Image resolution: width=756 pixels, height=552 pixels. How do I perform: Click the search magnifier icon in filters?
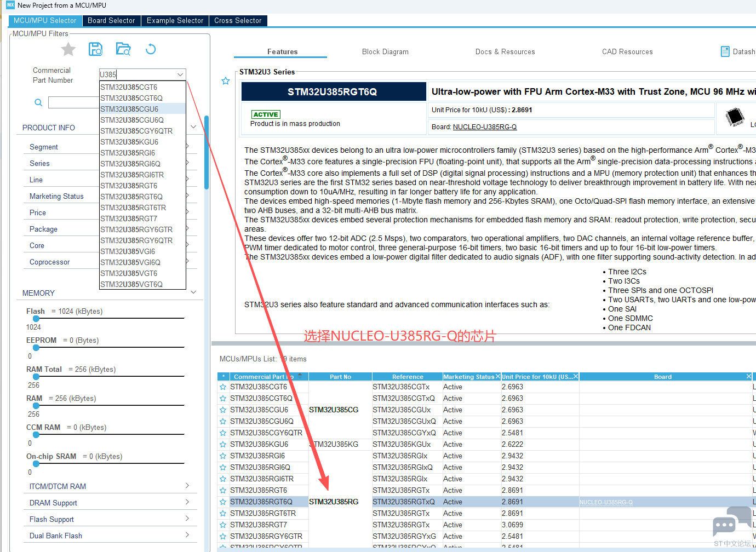(38, 102)
